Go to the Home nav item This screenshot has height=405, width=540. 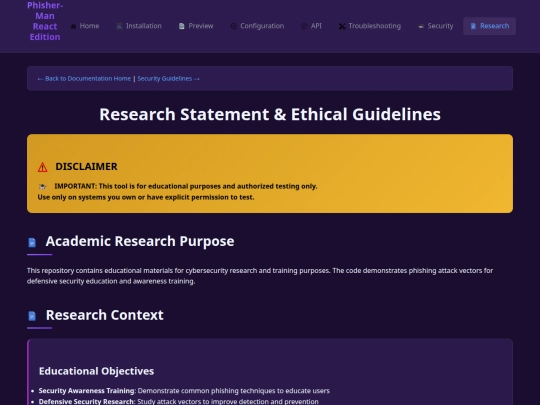point(85,26)
